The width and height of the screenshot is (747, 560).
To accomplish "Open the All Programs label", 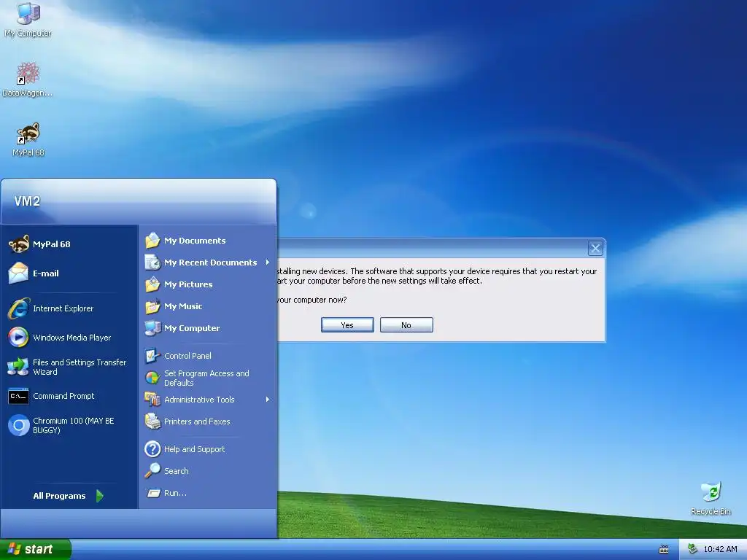I will pyautogui.click(x=59, y=496).
